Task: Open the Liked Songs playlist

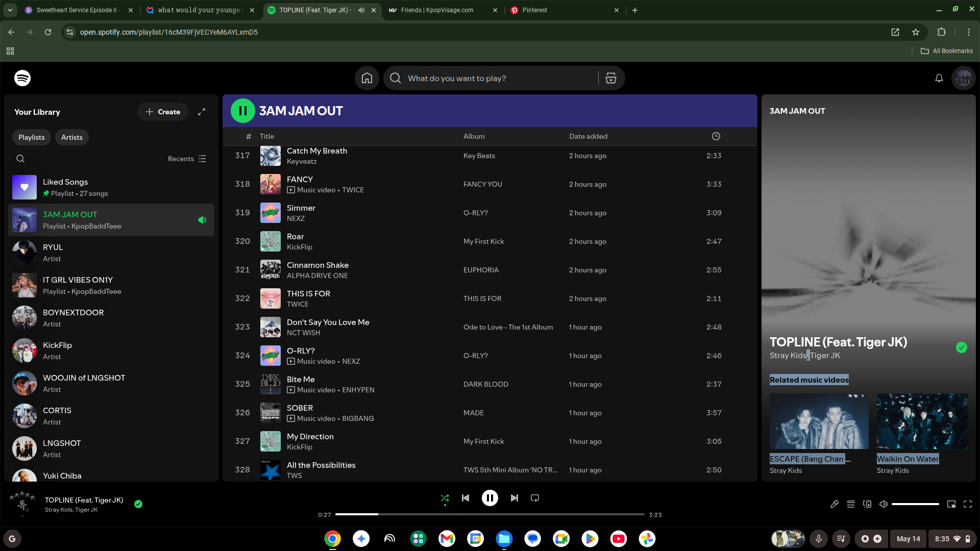Action: tap(111, 187)
